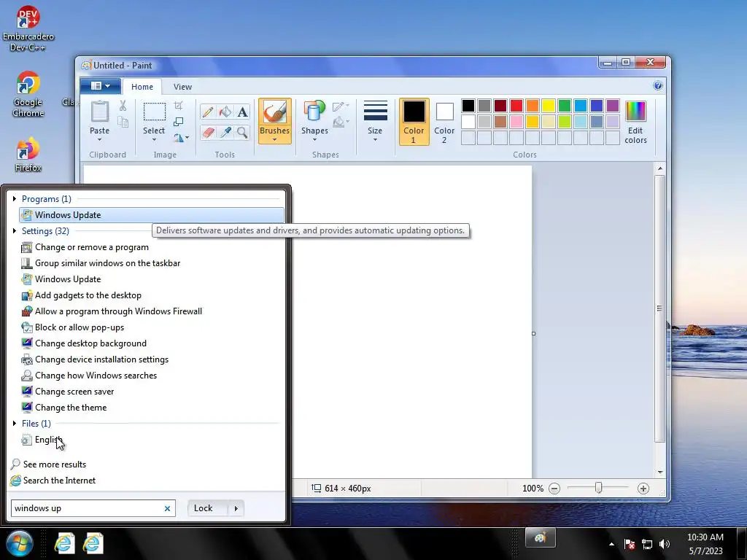
Task: Click the Zoom in plus button
Action: 643,489
